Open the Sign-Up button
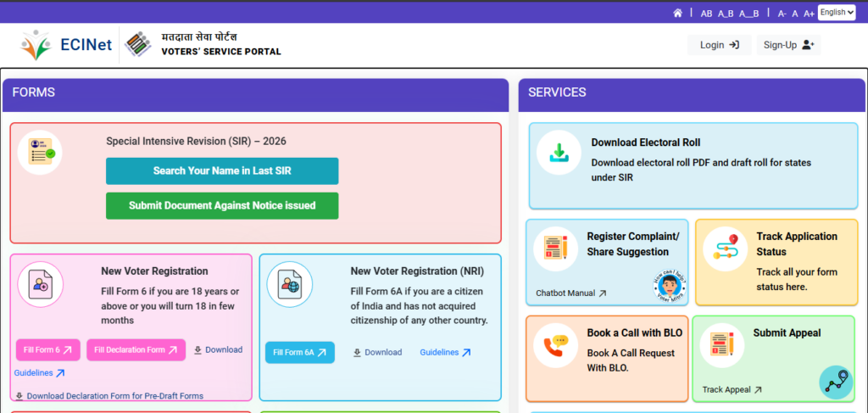 (788, 46)
